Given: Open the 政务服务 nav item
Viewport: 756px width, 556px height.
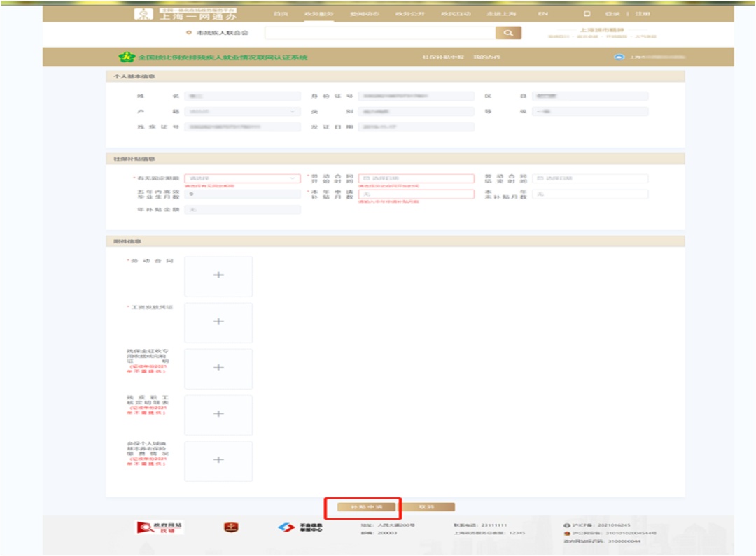Looking at the screenshot, I should (x=319, y=14).
